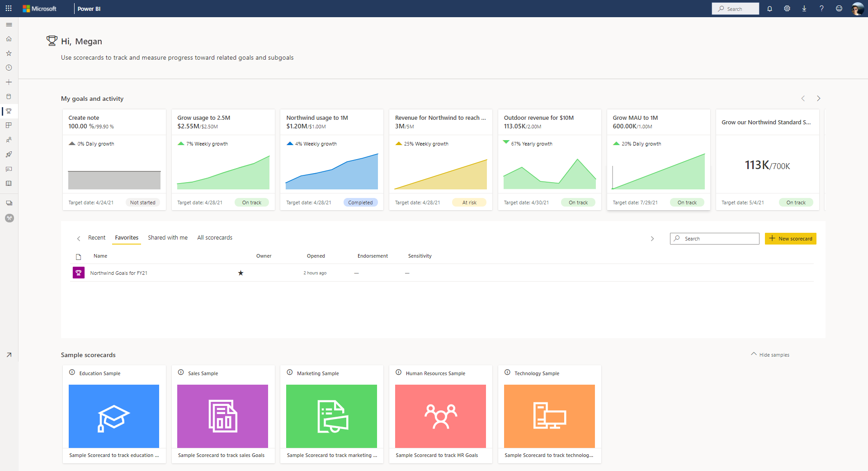Image resolution: width=868 pixels, height=471 pixels.
Task: Open Revenue for Northwind goal card
Action: [441, 160]
